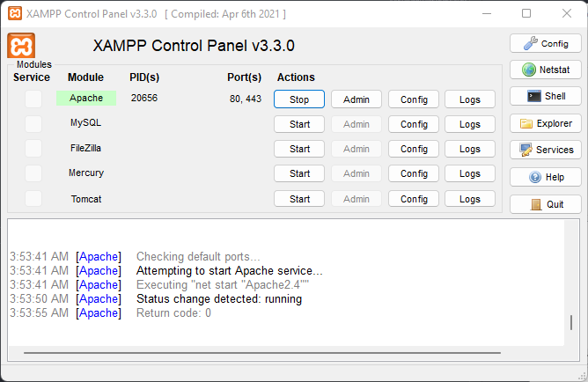
Task: Expand the Apache Logs menu
Action: point(470,99)
